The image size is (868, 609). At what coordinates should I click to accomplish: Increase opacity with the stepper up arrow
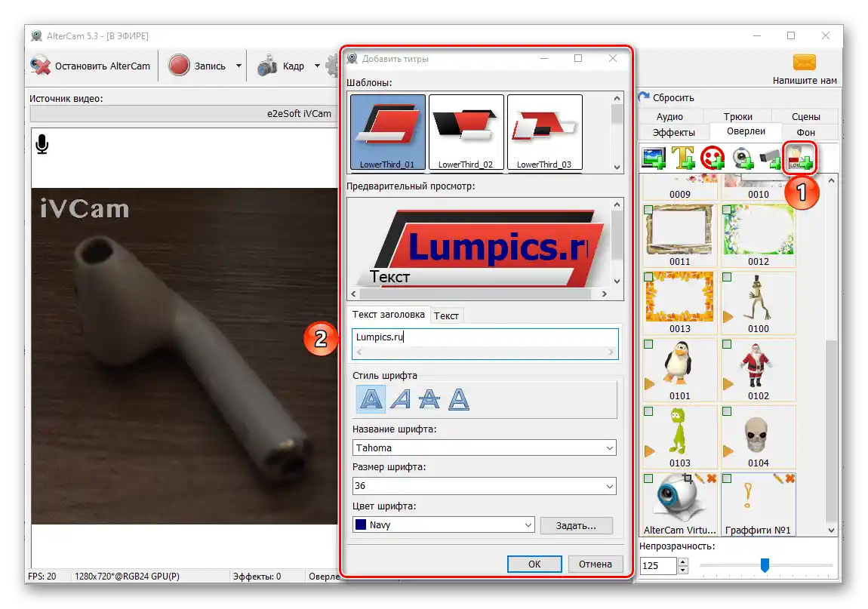coord(683,561)
